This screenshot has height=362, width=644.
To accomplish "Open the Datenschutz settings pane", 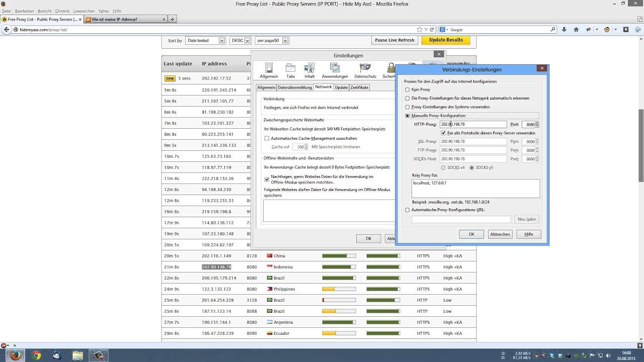I will (365, 70).
